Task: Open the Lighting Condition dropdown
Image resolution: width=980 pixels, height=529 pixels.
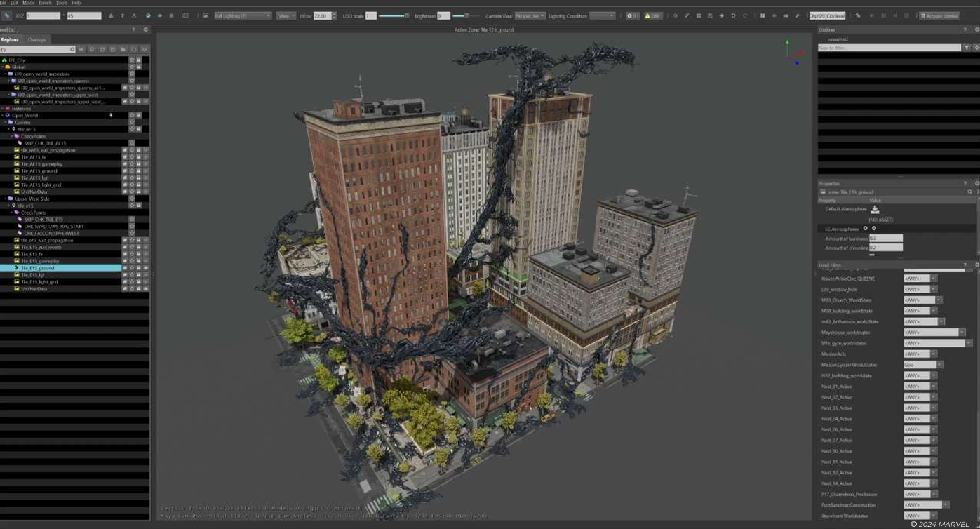Action: pyautogui.click(x=603, y=15)
